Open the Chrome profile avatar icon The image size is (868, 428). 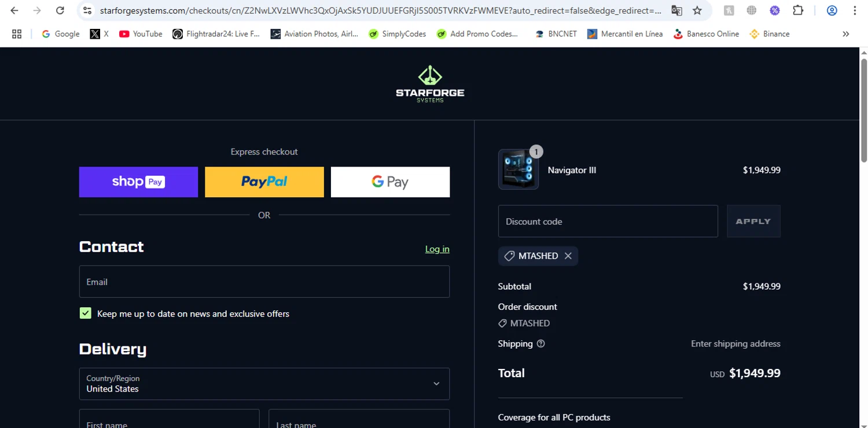832,10
